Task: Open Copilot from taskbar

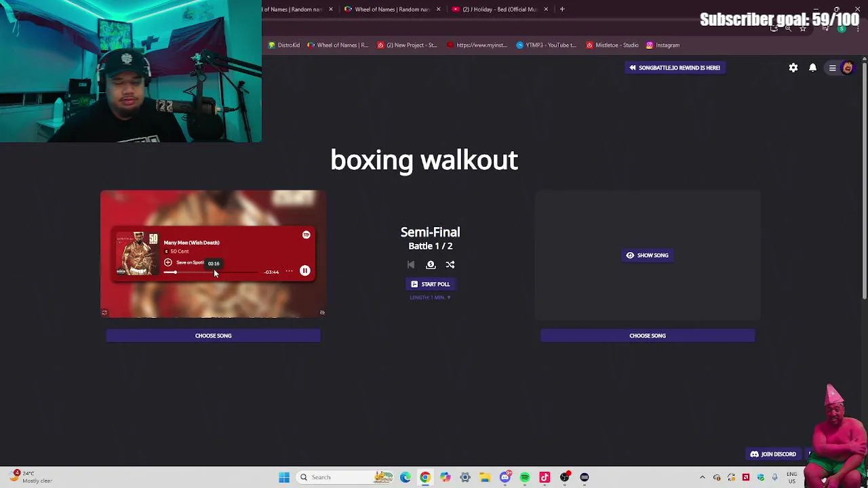Action: point(445,477)
